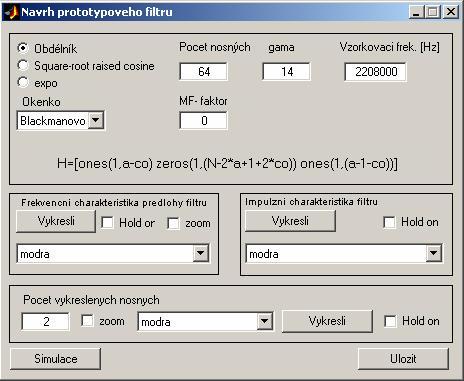Click the Pocet vykreslenych nosnych input field
Screen dimensions: 464x381
point(45,321)
